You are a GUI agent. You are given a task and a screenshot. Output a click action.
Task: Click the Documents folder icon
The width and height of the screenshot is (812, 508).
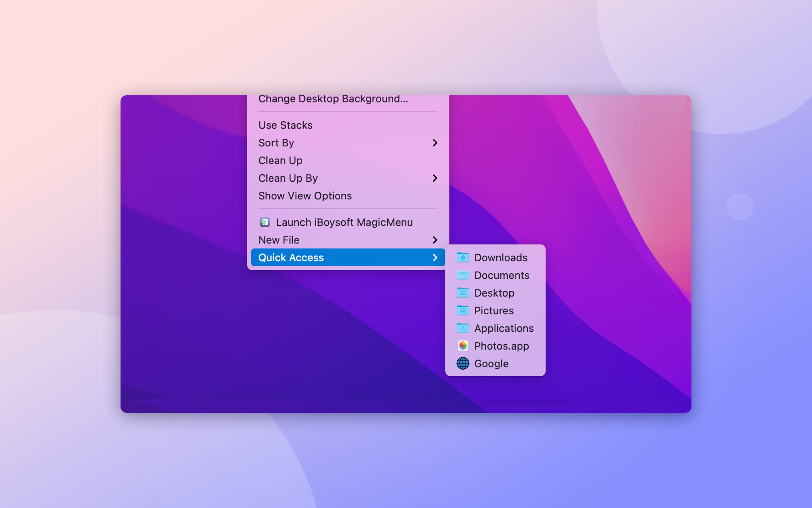coord(463,275)
